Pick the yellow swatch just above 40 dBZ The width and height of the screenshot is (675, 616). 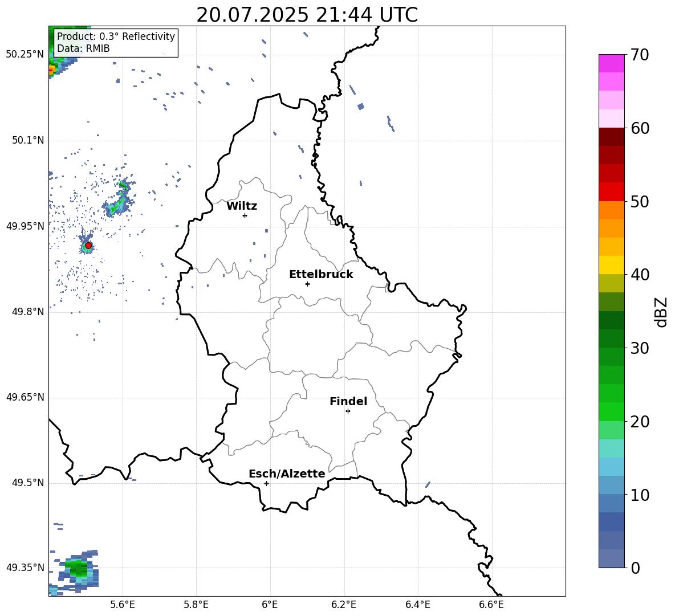611,266
